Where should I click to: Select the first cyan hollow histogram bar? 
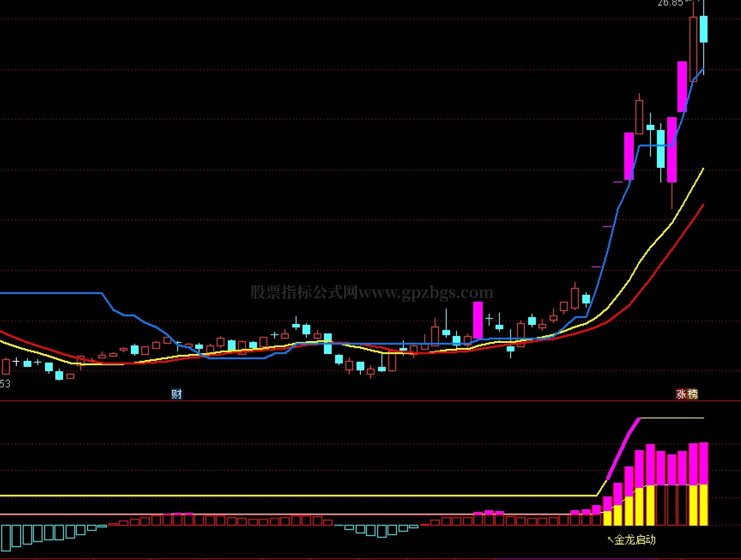6,538
